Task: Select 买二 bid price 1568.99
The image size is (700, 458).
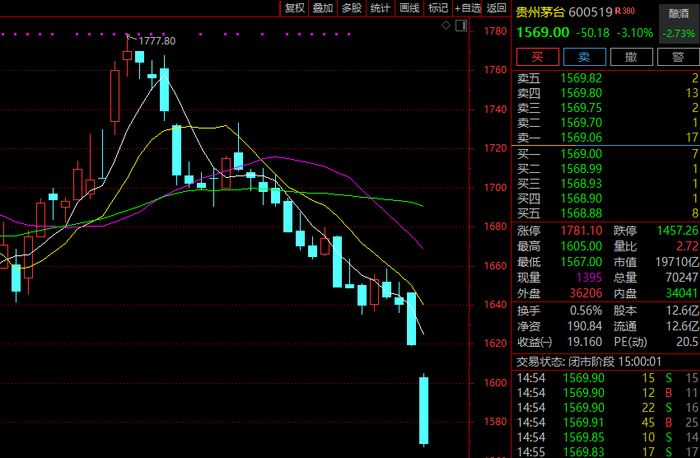Action: (581, 169)
